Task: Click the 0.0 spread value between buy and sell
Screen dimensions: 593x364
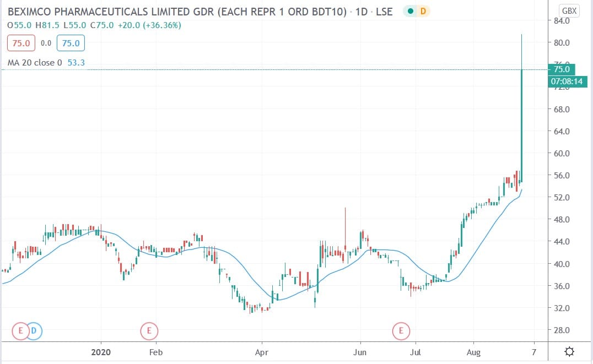Action: coord(46,43)
